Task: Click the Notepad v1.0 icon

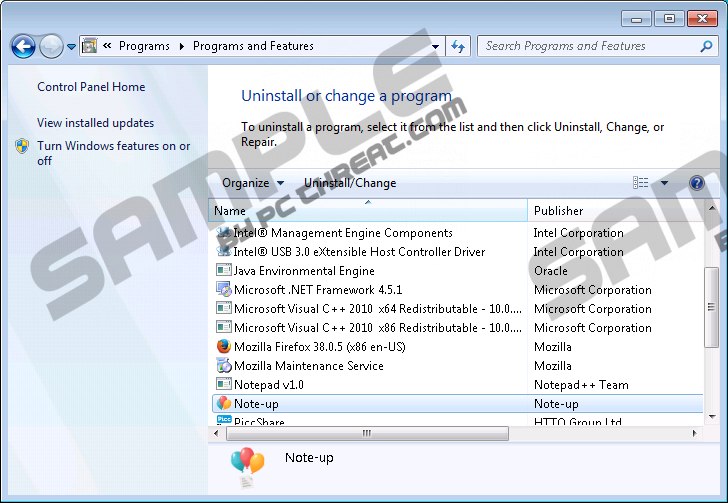Action: [x=224, y=384]
